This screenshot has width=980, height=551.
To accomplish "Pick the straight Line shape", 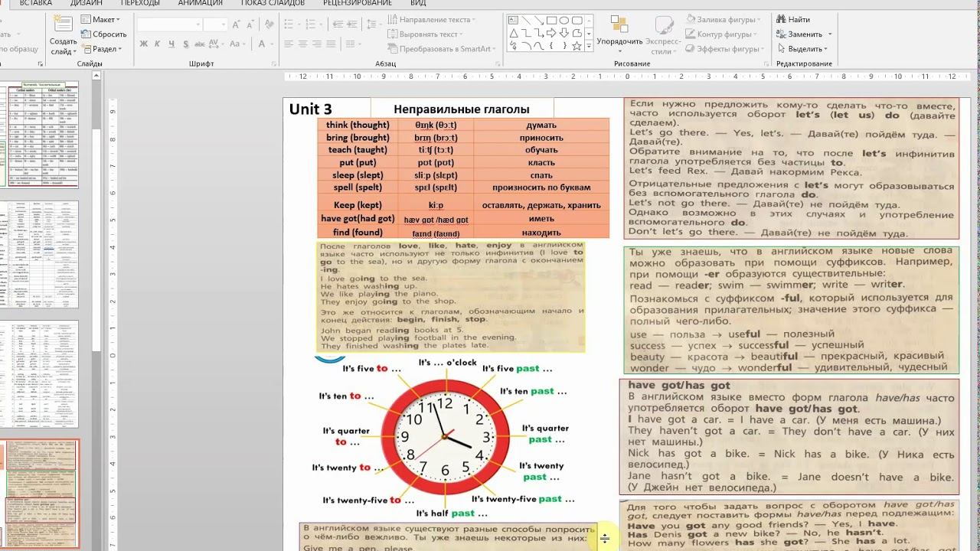I will point(526,20).
